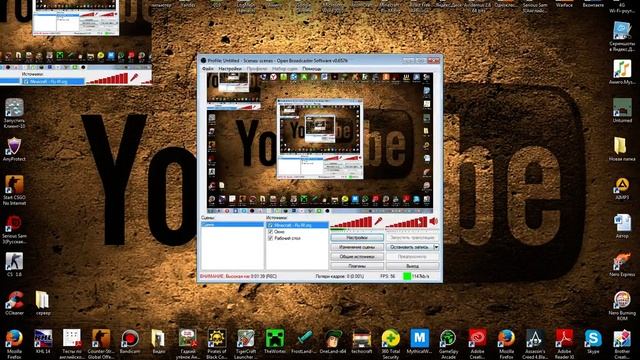This screenshot has width=640, height=360.
Task: Adjust the microphone volume bar
Action: point(351,222)
